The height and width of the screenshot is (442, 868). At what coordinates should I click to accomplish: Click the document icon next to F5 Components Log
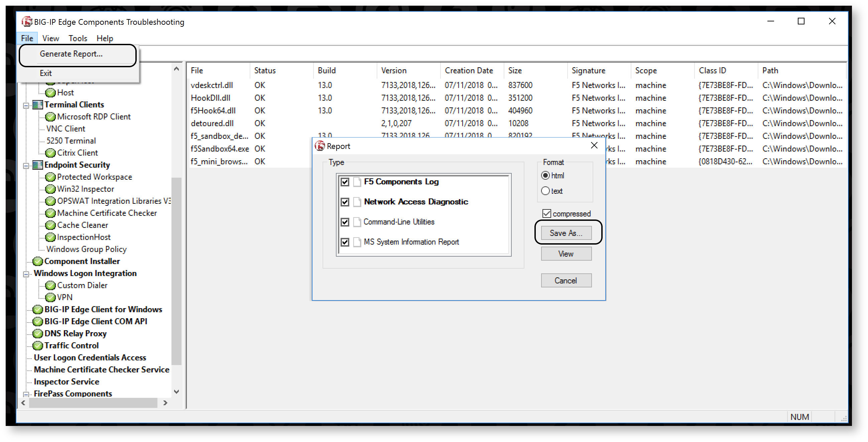[x=357, y=182]
